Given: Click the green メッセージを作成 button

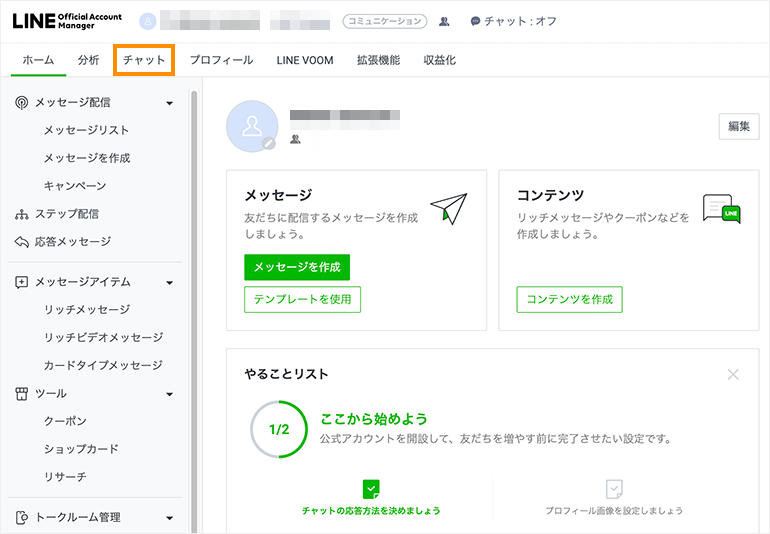Looking at the screenshot, I should [x=297, y=267].
